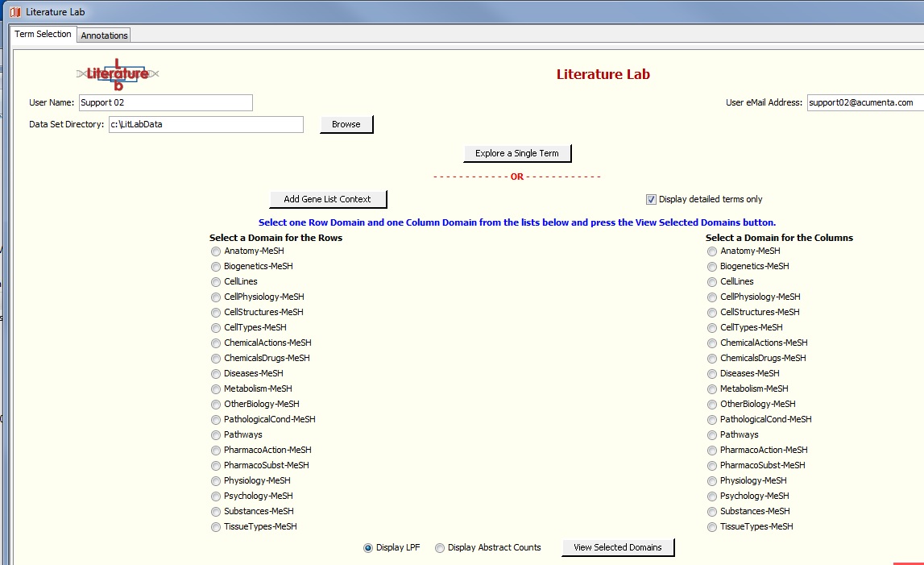Select Anatomy-MeSH for the Columns

pyautogui.click(x=712, y=251)
